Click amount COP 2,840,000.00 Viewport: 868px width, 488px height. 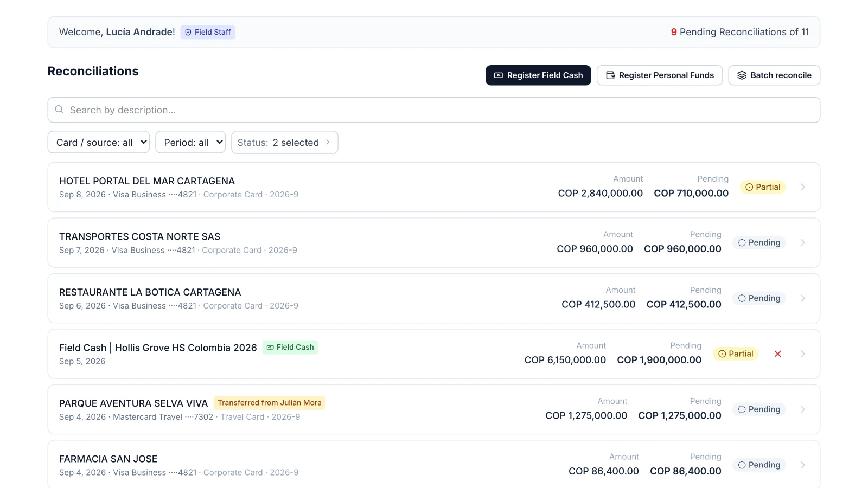pyautogui.click(x=601, y=193)
